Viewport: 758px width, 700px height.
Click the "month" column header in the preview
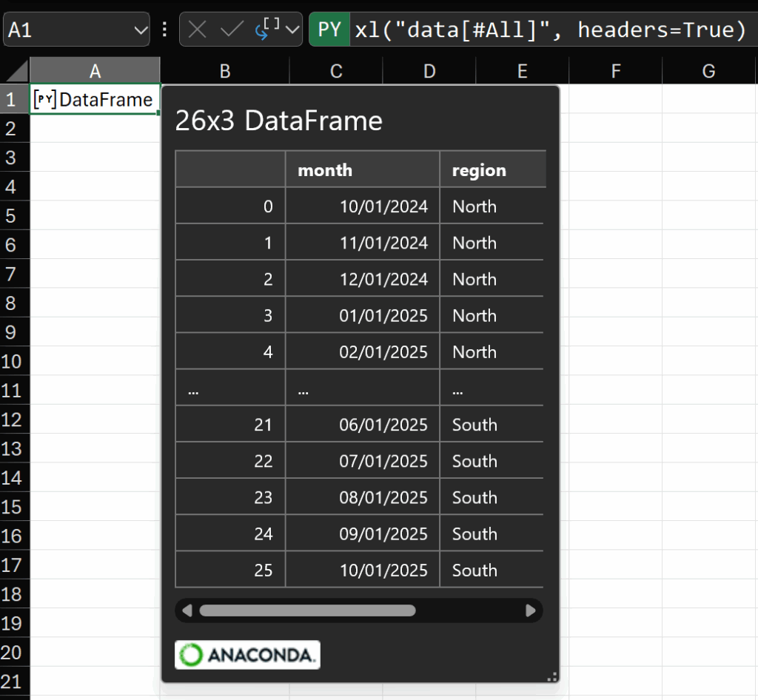(x=325, y=170)
